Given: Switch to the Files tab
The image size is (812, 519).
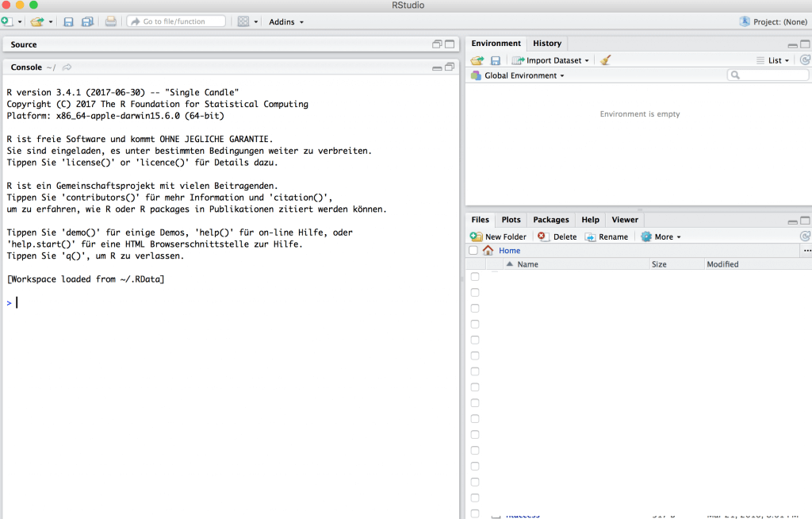Looking at the screenshot, I should pos(480,219).
